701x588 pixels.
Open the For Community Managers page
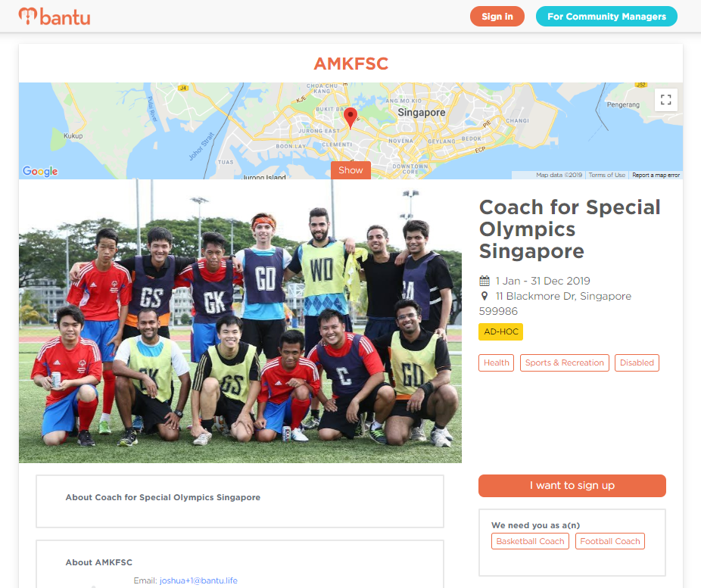pyautogui.click(x=606, y=17)
